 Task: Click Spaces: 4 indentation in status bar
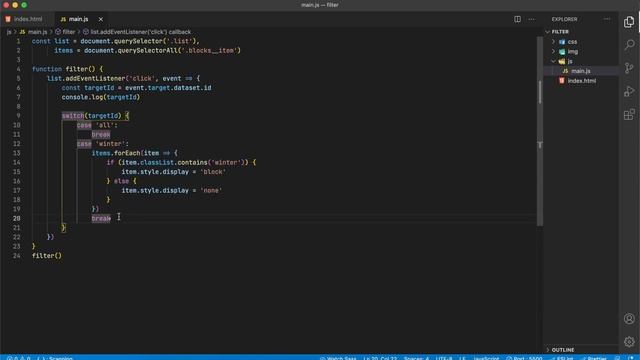[x=416, y=358]
